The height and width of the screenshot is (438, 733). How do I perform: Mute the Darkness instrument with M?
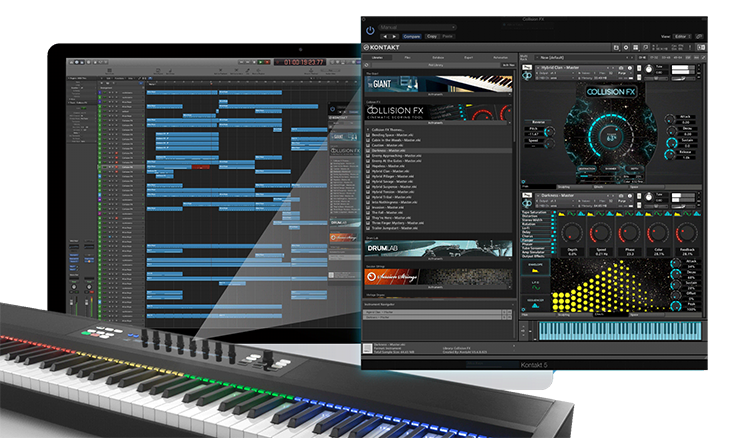(639, 205)
